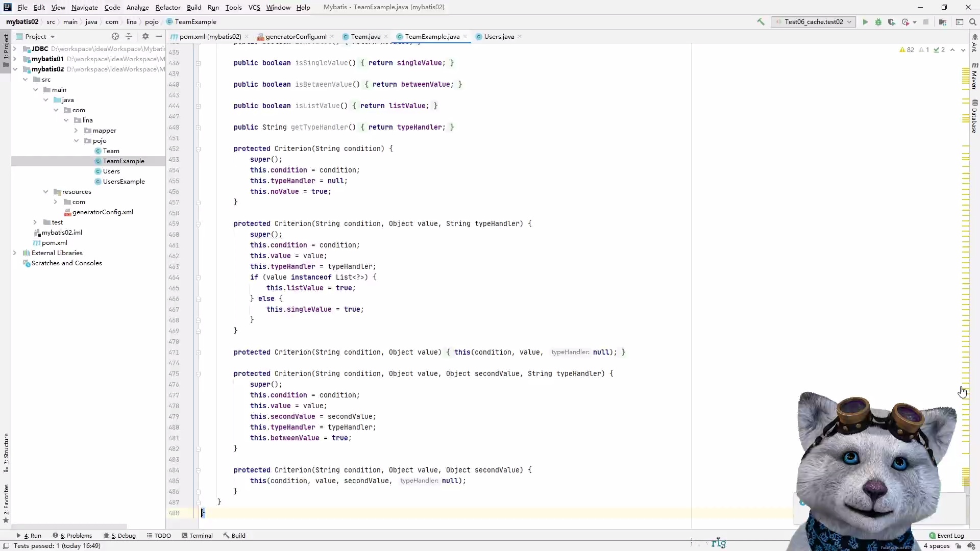Click the Project panel settings gear
Image resolution: width=980 pixels, height=551 pixels.
point(145,36)
